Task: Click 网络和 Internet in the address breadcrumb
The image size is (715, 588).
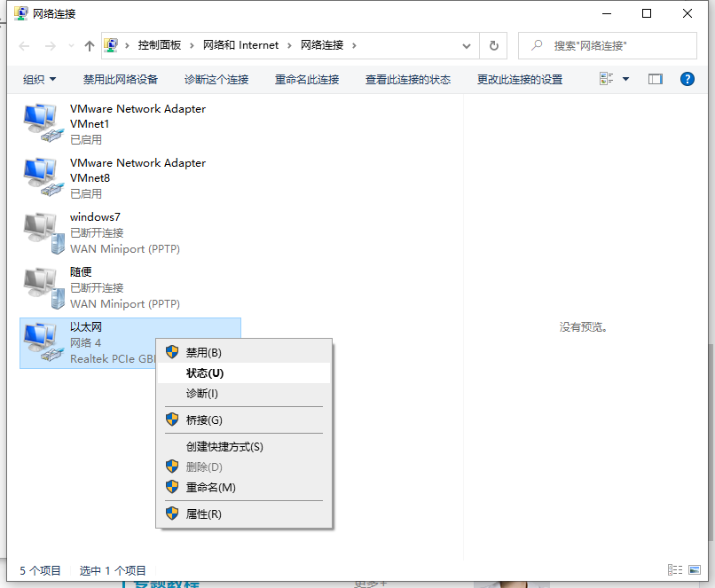Action: [x=240, y=45]
